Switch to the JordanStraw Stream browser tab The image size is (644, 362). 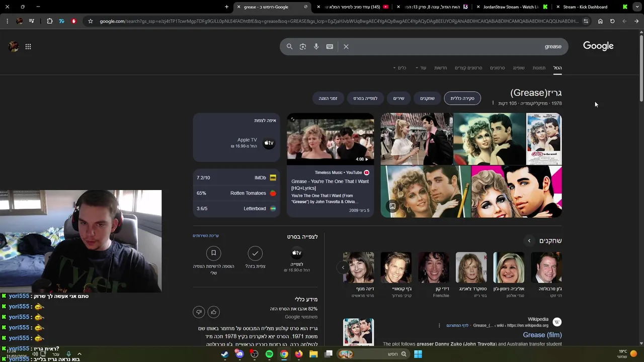(511, 7)
